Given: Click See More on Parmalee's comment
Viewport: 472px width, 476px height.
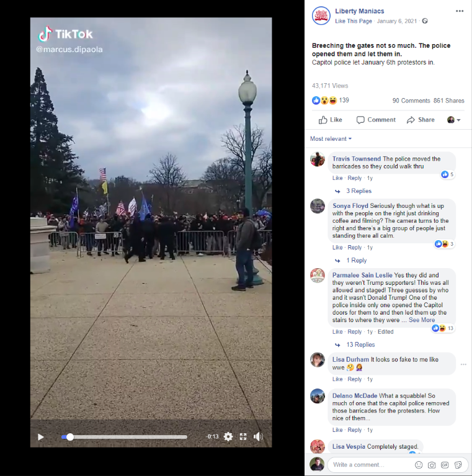Looking at the screenshot, I should tap(422, 320).
